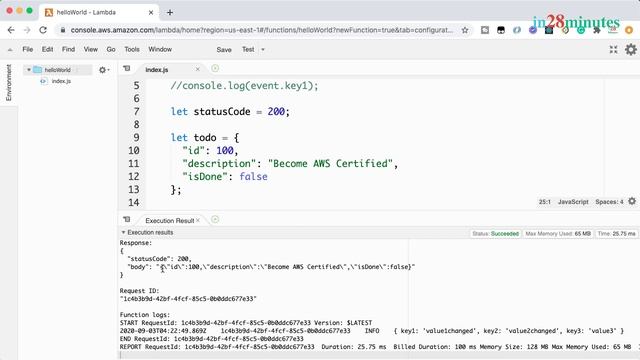Open the File menu

pos(28,49)
